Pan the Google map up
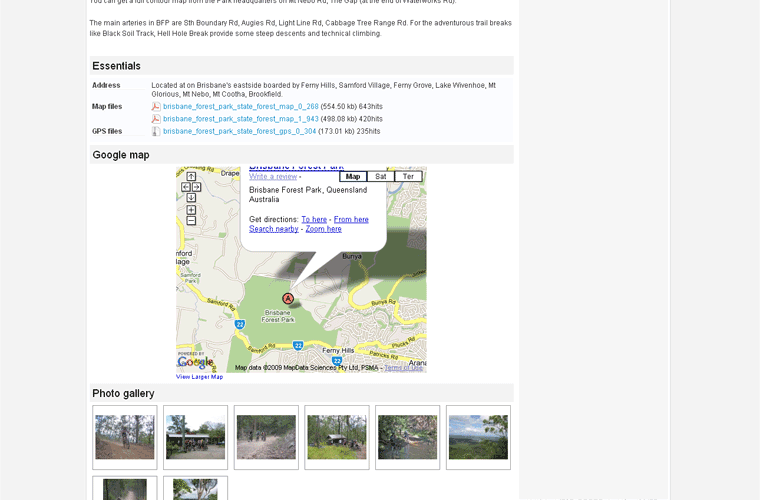This screenshot has height=500, width=760. (191, 176)
